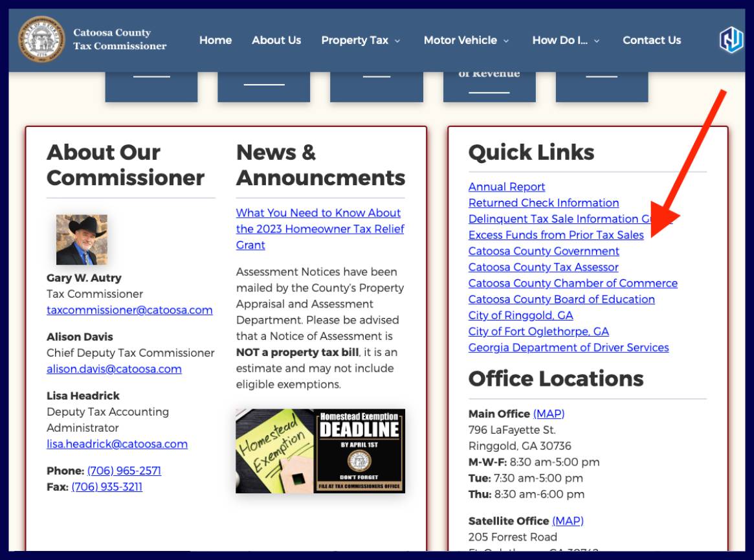Call phone number (706) 965-2571
754x560 pixels.
coord(124,471)
